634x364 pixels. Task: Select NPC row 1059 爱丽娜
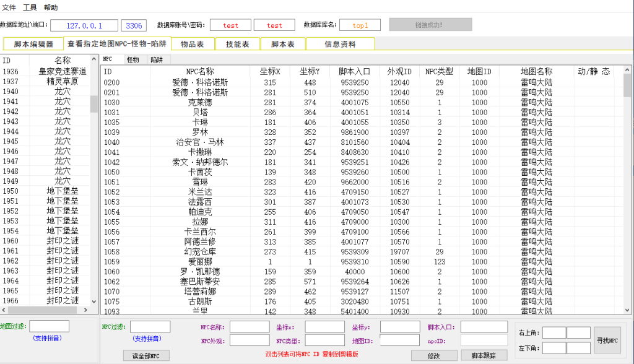point(362,262)
